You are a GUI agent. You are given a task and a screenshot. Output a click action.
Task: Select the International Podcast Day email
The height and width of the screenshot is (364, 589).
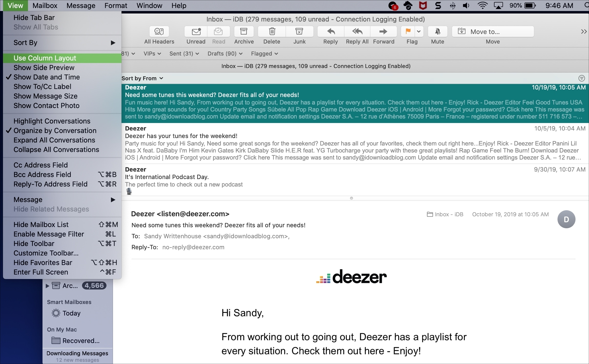point(355,180)
